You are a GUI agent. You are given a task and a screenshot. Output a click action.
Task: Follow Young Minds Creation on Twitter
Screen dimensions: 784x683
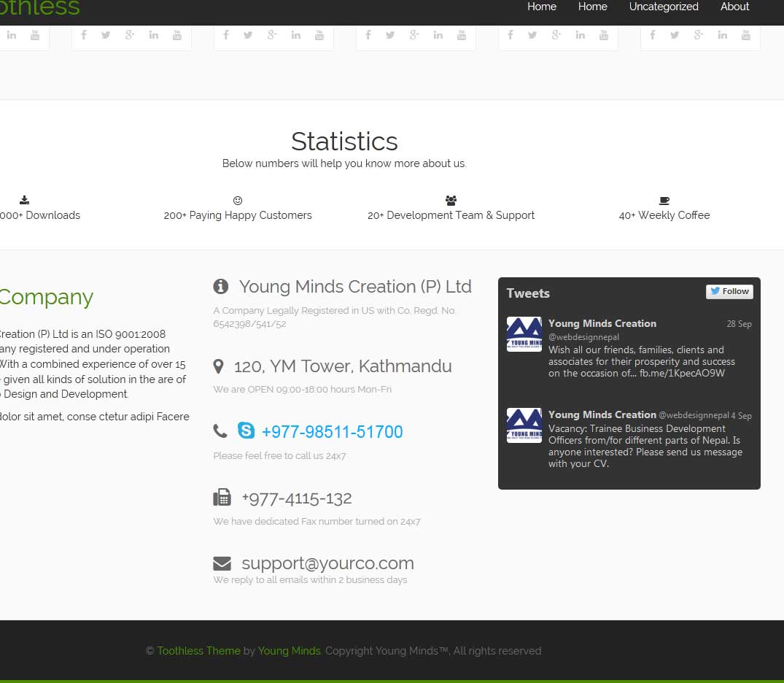tap(729, 291)
